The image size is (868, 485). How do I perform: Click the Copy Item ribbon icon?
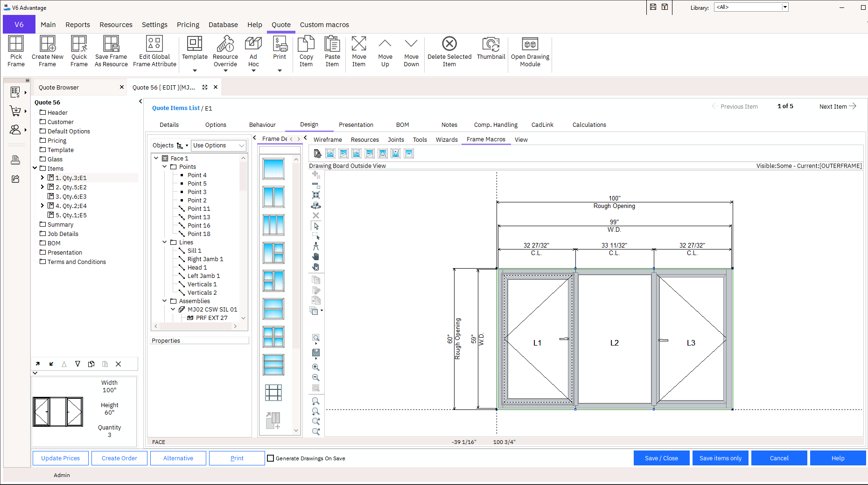(306, 50)
